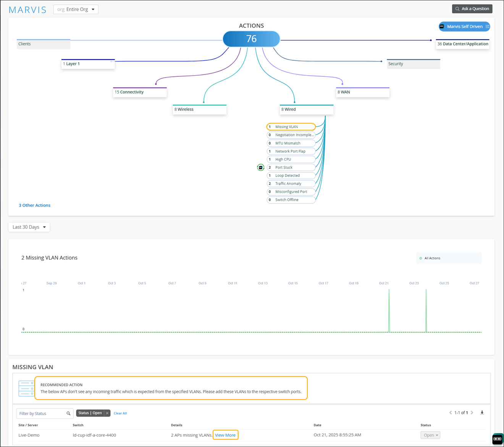504x447 pixels.
Task: Select the High CPU action
Action: pyautogui.click(x=291, y=159)
